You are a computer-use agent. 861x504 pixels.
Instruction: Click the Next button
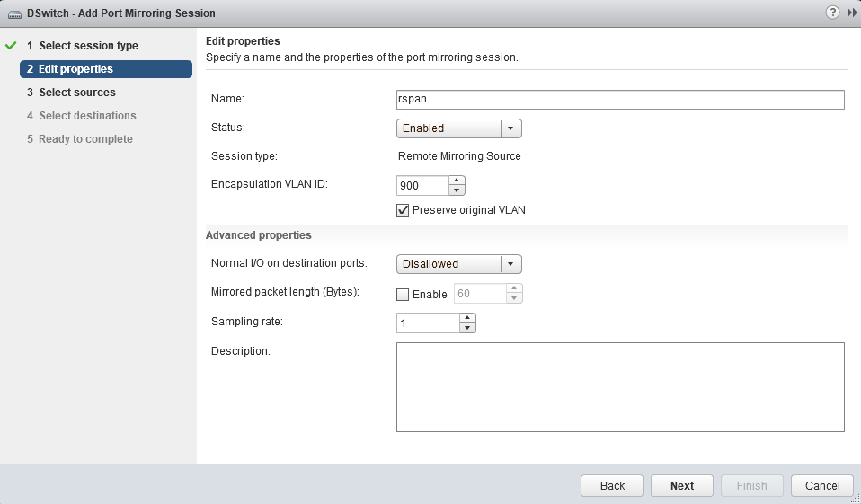click(x=682, y=486)
